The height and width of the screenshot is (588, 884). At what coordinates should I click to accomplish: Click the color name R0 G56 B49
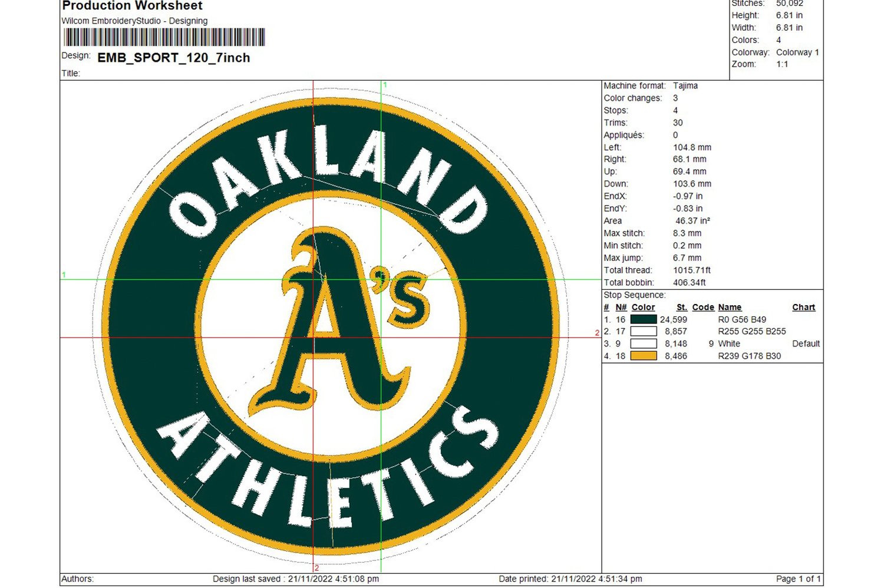[x=742, y=319]
